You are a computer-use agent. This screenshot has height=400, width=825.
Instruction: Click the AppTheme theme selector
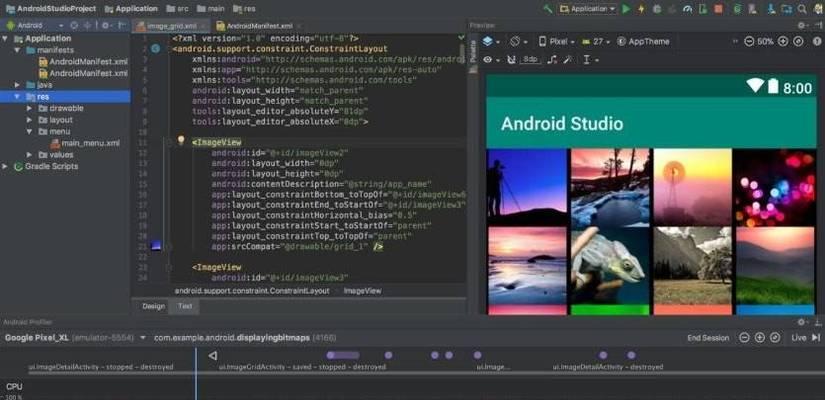[643, 41]
